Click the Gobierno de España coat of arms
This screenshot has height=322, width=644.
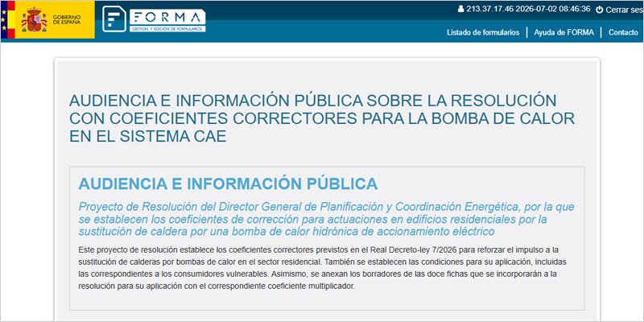coord(34,19)
